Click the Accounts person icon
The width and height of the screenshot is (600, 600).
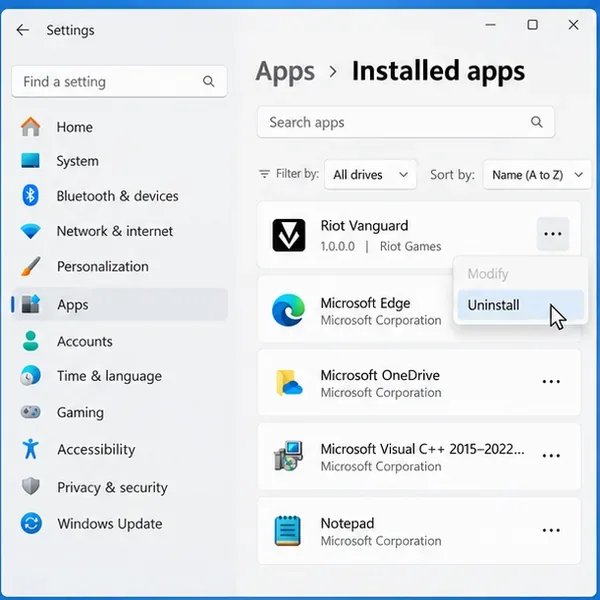click(x=31, y=341)
